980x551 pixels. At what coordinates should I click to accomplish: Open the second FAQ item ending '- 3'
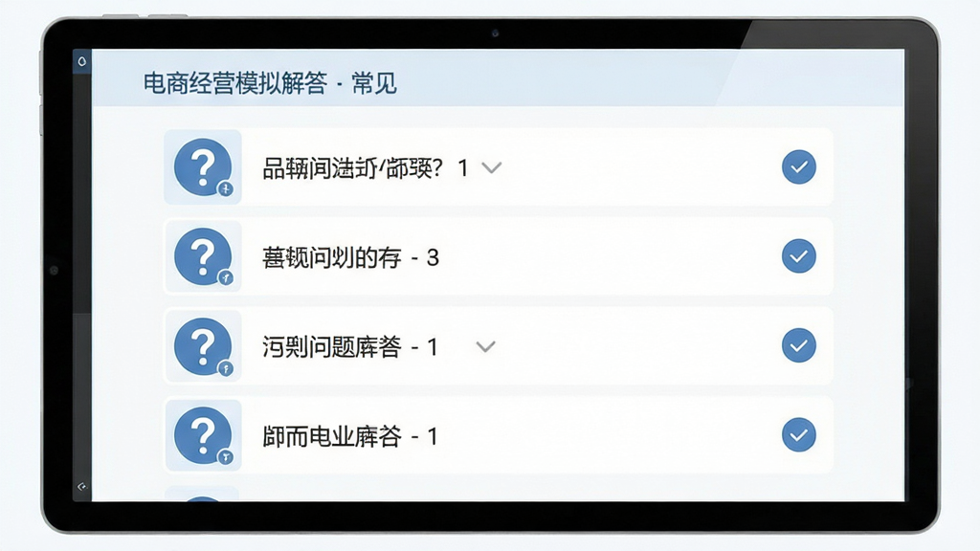[x=350, y=257]
